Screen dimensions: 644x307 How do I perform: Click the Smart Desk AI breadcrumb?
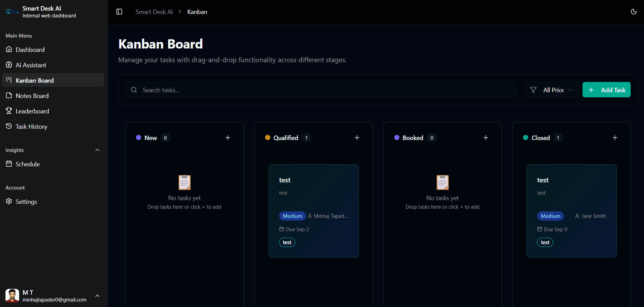coord(154,12)
